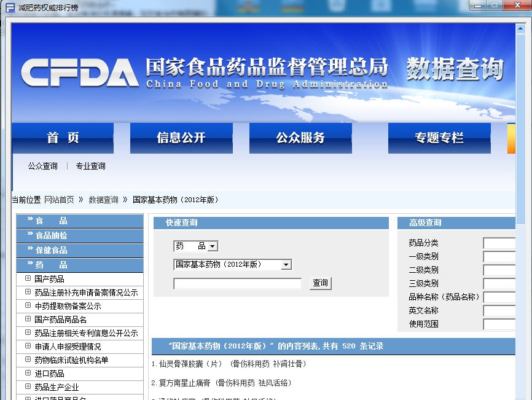This screenshot has width=532, height=400.
Task: Open the 国家基本药物（2012年版） dropdown
Action: tap(285, 264)
